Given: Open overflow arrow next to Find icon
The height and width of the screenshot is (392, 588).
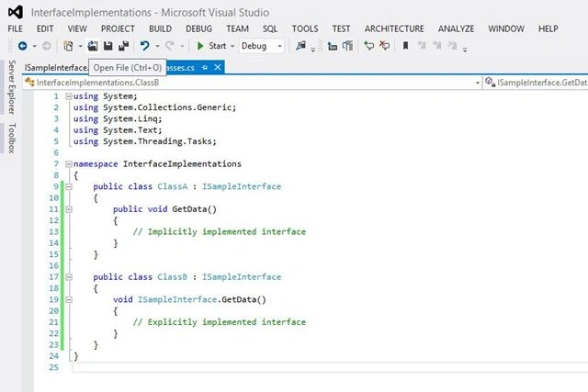Looking at the screenshot, I should click(x=312, y=49).
